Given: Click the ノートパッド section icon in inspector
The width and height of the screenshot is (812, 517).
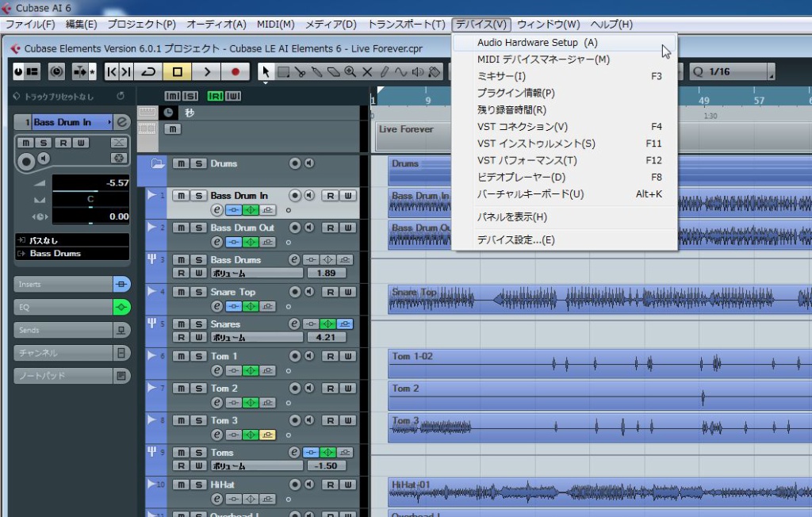Looking at the screenshot, I should [x=121, y=376].
